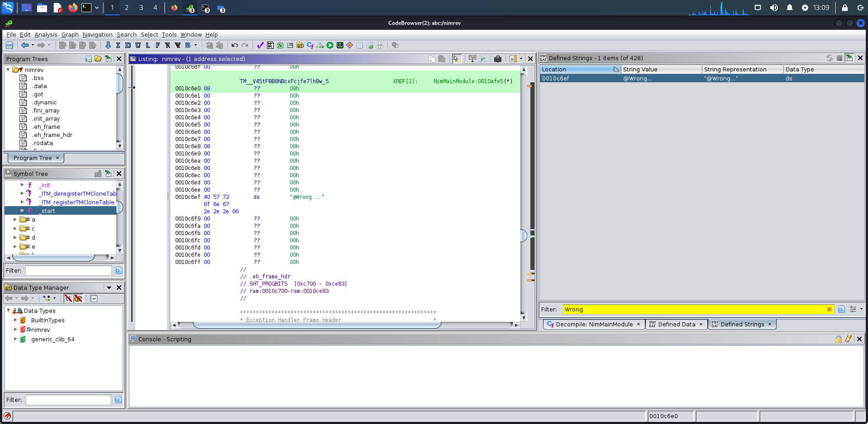Open the Tools menu

coord(169,34)
